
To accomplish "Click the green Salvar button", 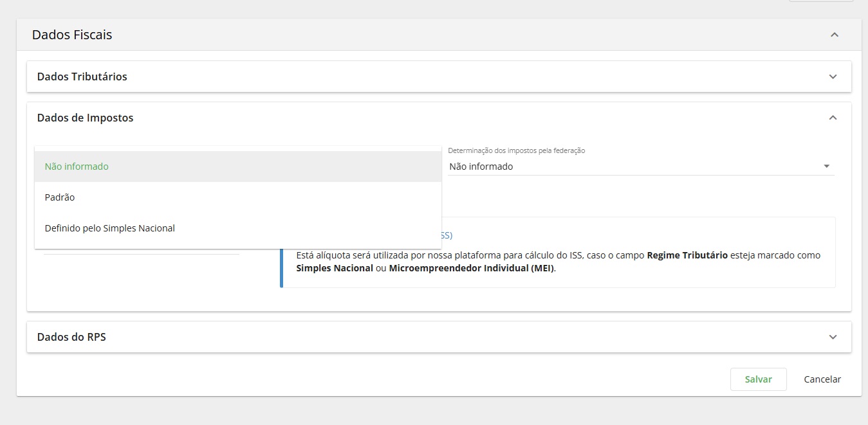I will click(758, 379).
